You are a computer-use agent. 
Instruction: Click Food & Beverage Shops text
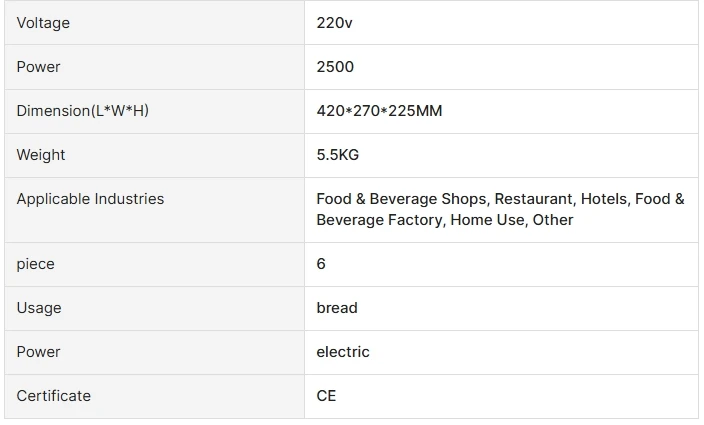(x=401, y=199)
